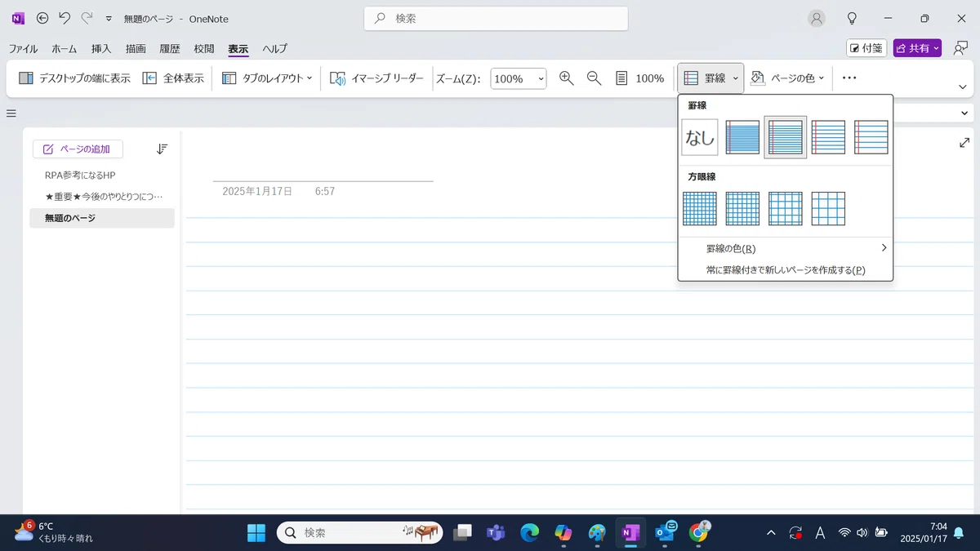Open Outlook from taskbar
Viewport: 980px width, 551px height.
click(x=665, y=532)
